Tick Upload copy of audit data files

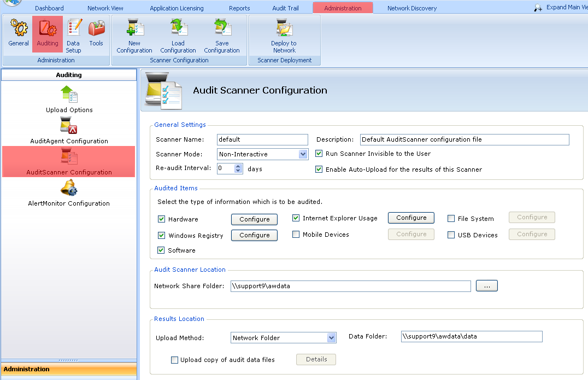tap(174, 360)
